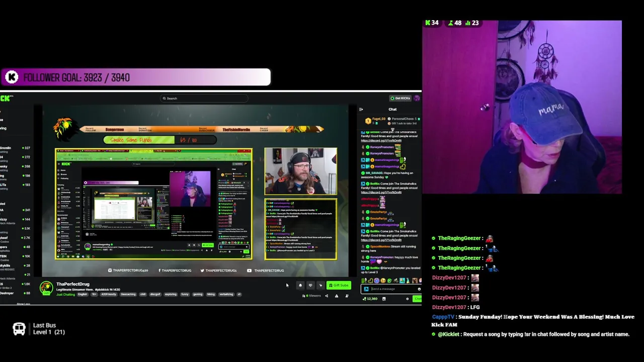Open ThaPerfectDrug channel name
The image size is (644, 362).
pyautogui.click(x=73, y=284)
